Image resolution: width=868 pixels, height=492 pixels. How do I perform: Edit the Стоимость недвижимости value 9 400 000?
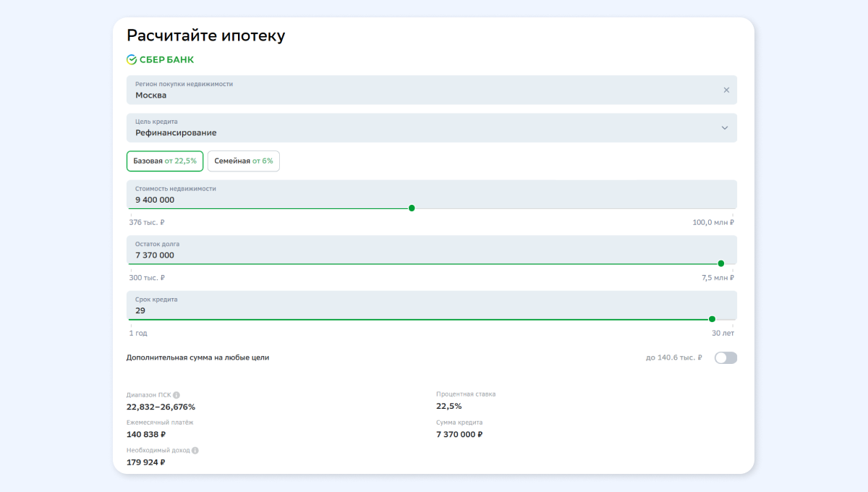point(155,200)
